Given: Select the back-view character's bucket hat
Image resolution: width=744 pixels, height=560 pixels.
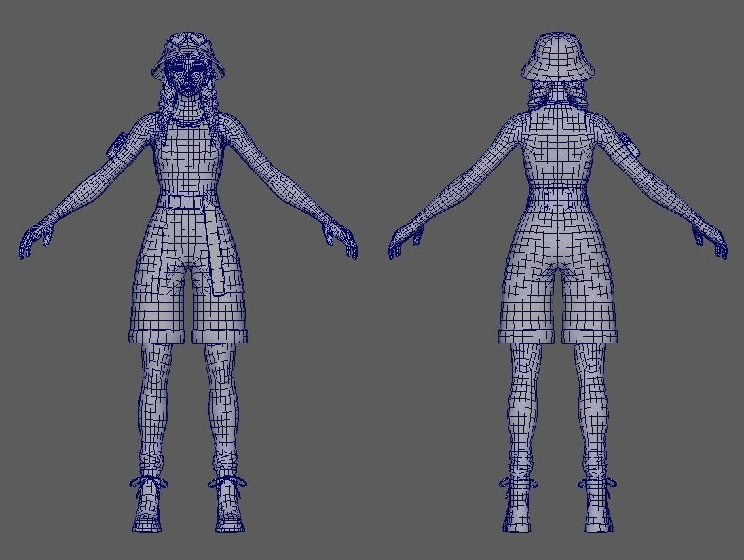Looking at the screenshot, I should 557,57.
